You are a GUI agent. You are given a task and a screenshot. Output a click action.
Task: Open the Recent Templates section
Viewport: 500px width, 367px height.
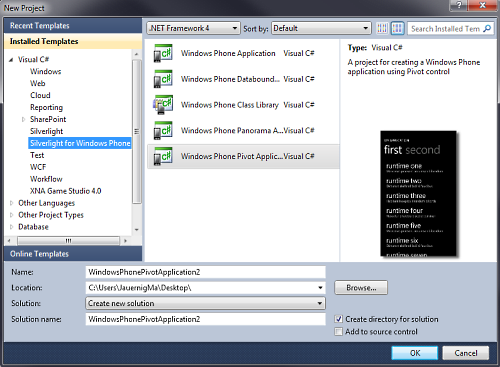pyautogui.click(x=73, y=26)
